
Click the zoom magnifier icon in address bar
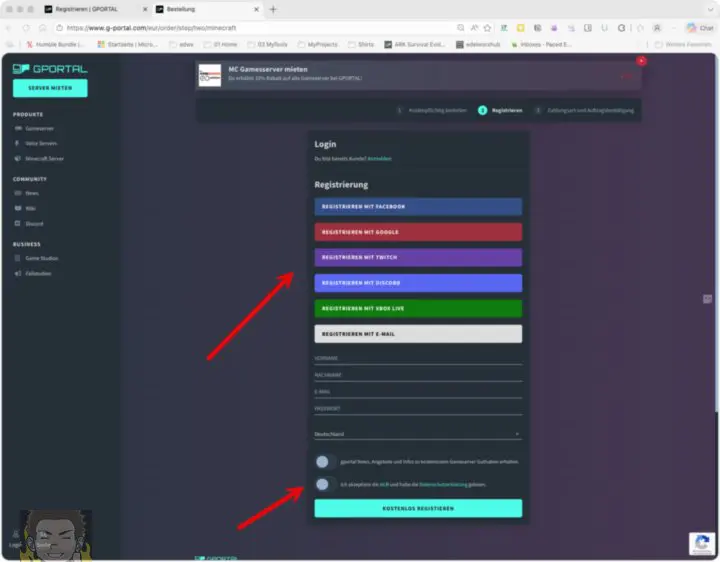coord(461,28)
